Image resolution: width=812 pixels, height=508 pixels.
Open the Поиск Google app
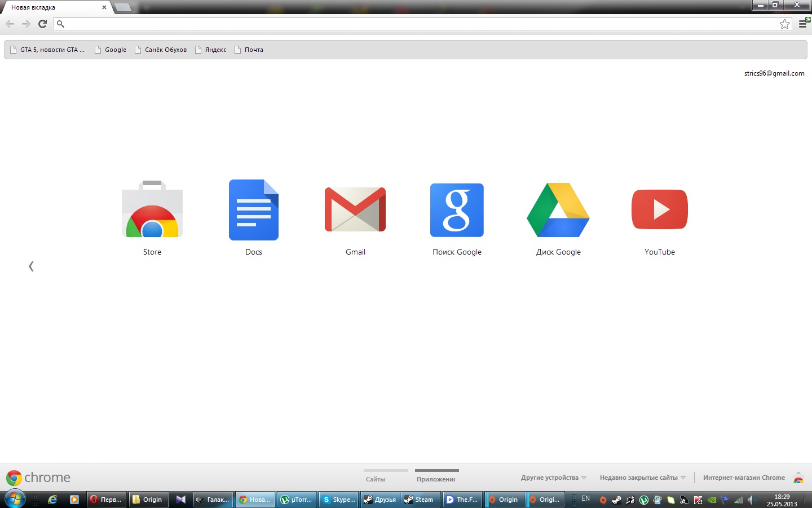(x=457, y=217)
